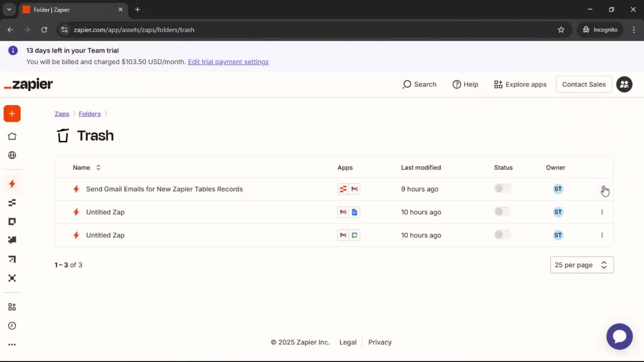Open site information icon in address bar
Viewport: 644px width, 362px height.
pos(64,30)
